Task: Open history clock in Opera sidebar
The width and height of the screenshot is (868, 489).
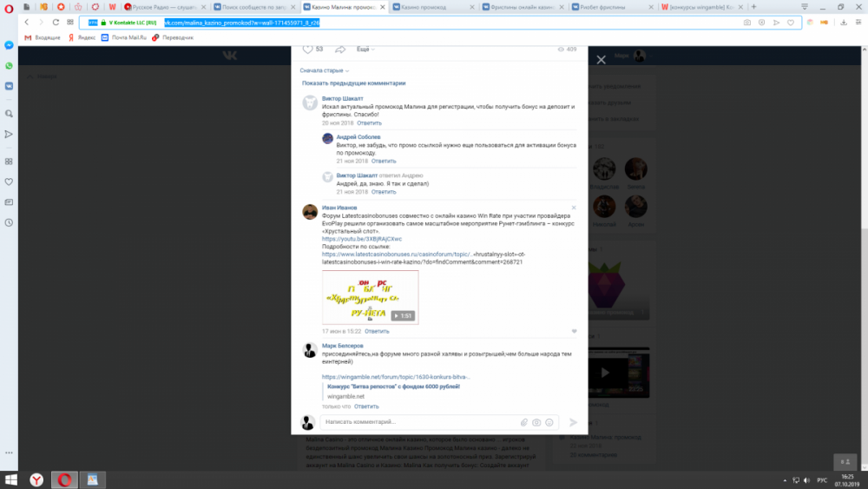Action: 9,222
